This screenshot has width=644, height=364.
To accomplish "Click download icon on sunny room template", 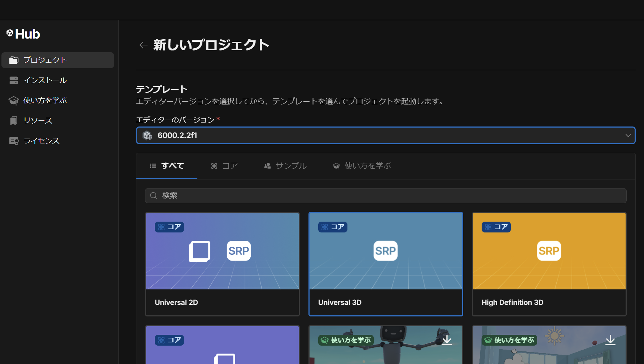I will point(610,340).
